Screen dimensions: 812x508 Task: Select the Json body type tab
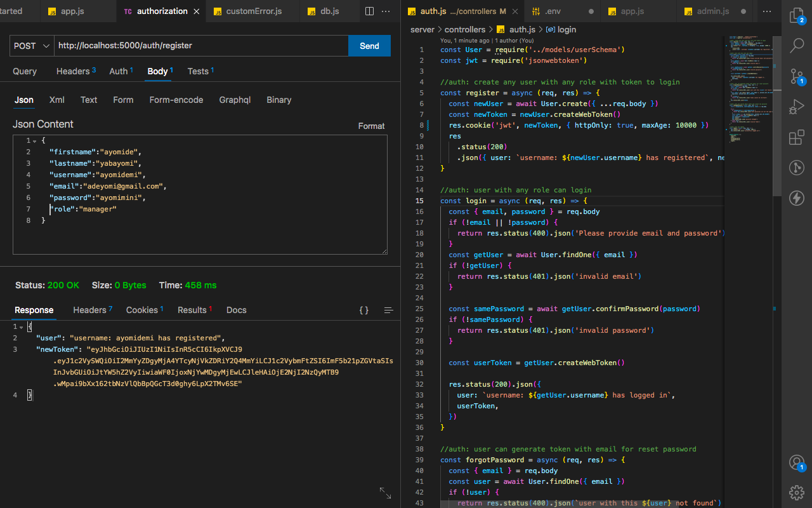[24, 100]
